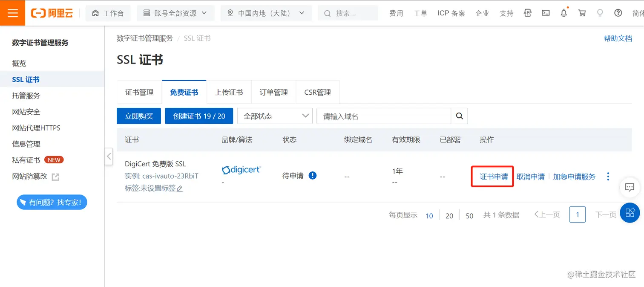Click the 创建证书 19 / 20 button
Image resolution: width=644 pixels, height=287 pixels.
pos(199,116)
